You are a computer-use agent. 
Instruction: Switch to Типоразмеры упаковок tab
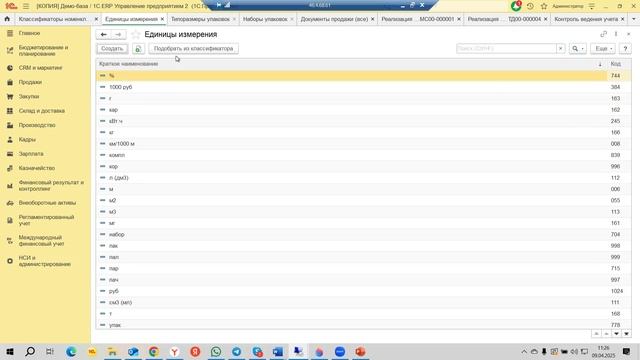(200, 19)
